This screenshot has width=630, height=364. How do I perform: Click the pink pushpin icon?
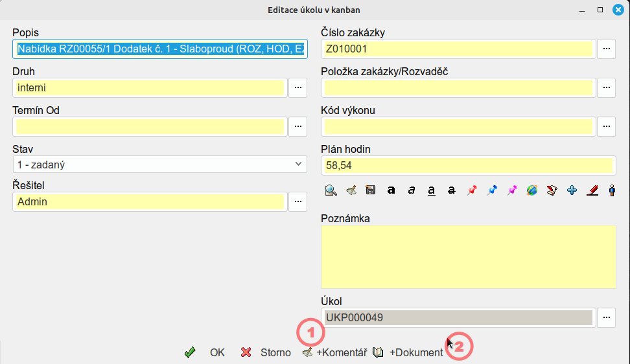pos(512,190)
